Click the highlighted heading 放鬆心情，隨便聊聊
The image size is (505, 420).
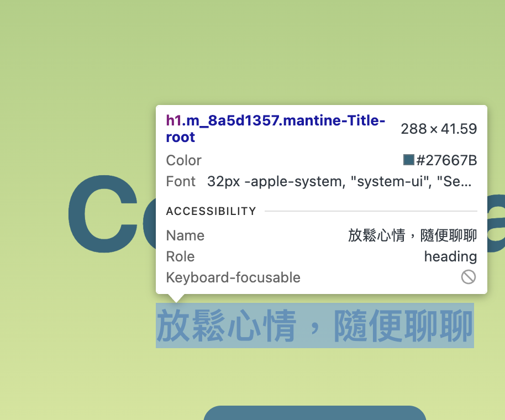coord(315,326)
